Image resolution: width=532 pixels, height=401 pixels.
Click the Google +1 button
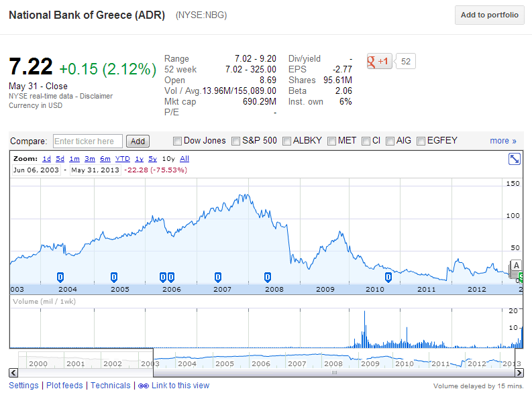pyautogui.click(x=379, y=62)
